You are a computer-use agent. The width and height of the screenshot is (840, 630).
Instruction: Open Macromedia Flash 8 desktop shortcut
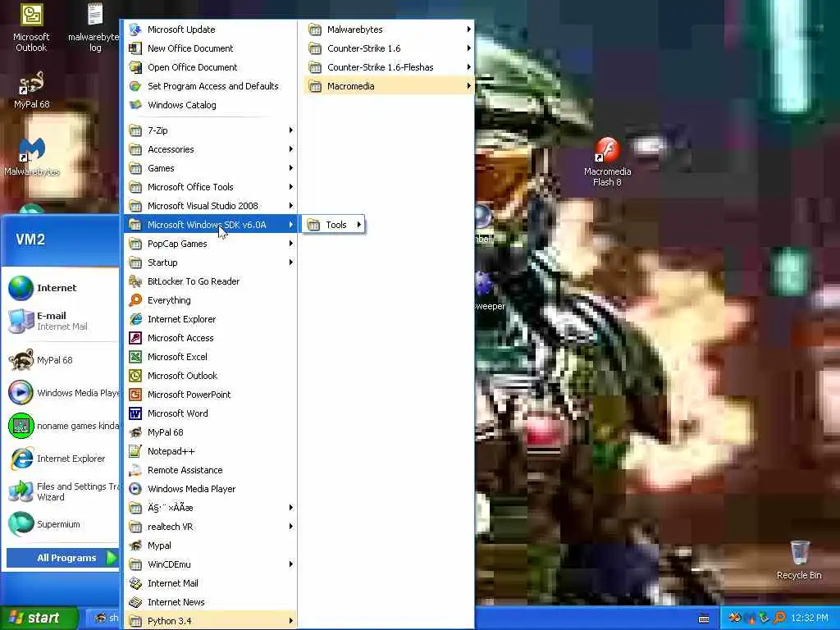click(x=607, y=162)
